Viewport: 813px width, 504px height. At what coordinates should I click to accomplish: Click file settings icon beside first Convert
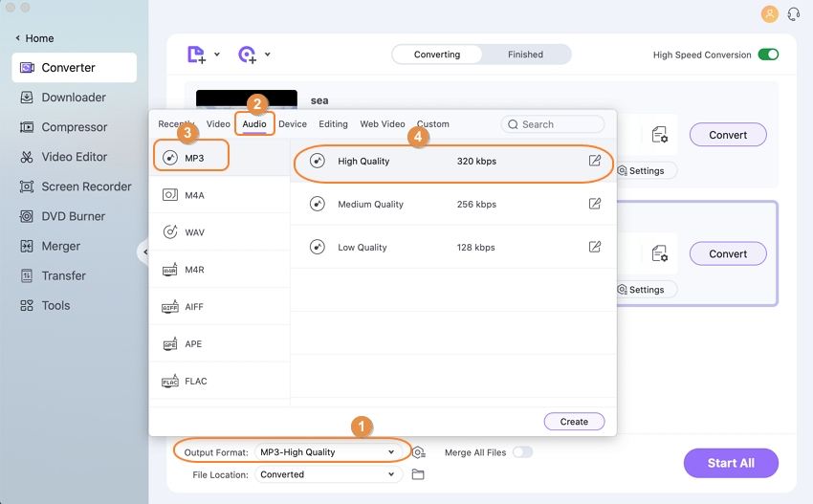coord(660,135)
